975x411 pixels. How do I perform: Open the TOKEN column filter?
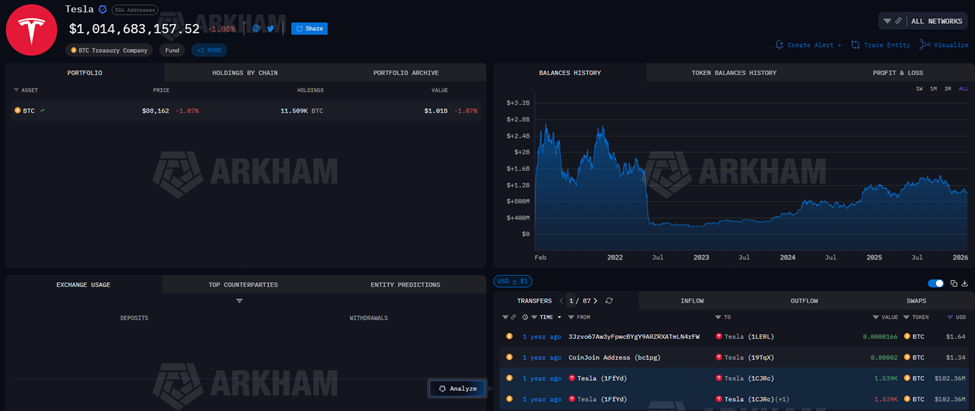coord(908,317)
